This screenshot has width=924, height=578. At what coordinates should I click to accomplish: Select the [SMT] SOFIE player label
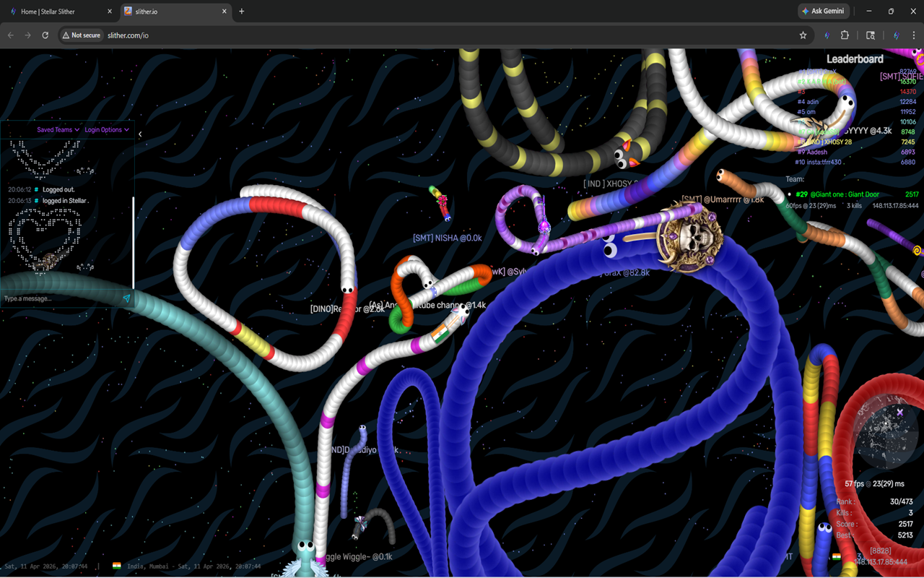(x=901, y=77)
